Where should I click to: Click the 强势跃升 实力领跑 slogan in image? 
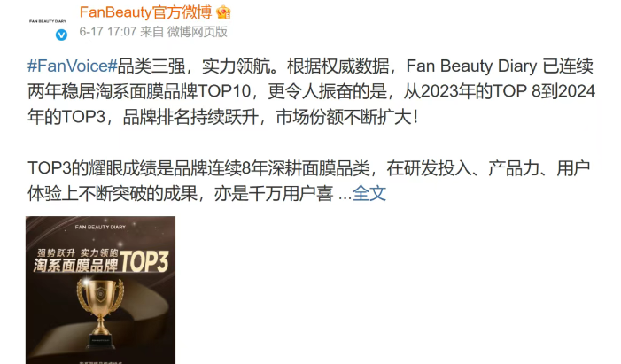click(x=78, y=252)
